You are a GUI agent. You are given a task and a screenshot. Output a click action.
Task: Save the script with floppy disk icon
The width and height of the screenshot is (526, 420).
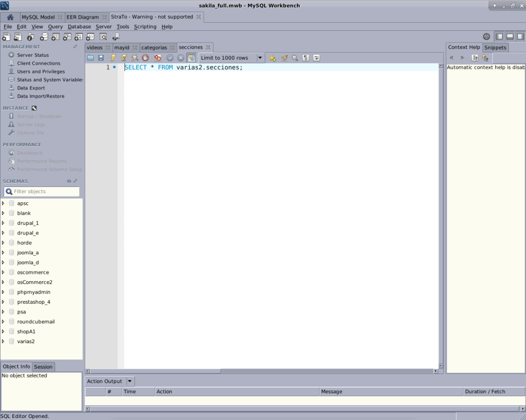(x=101, y=58)
